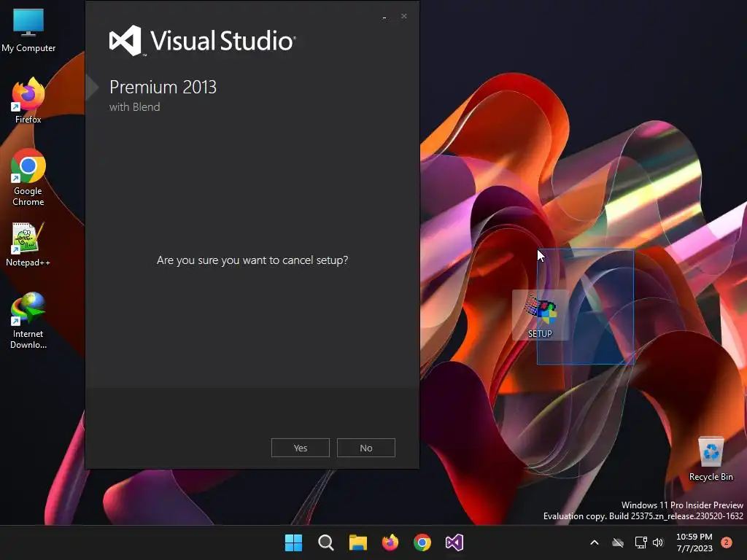
Task: Click No to continue setup
Action: click(366, 448)
